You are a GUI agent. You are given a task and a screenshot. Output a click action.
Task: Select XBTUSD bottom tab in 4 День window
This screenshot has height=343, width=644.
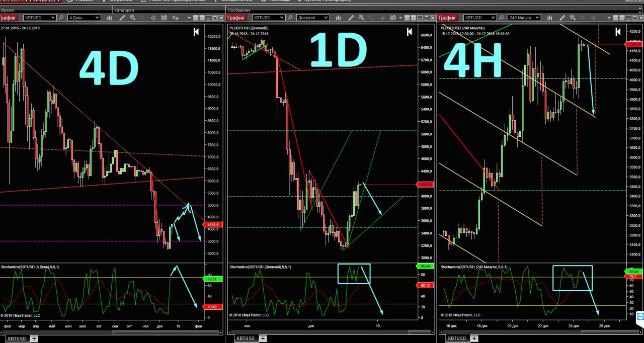click(x=17, y=338)
